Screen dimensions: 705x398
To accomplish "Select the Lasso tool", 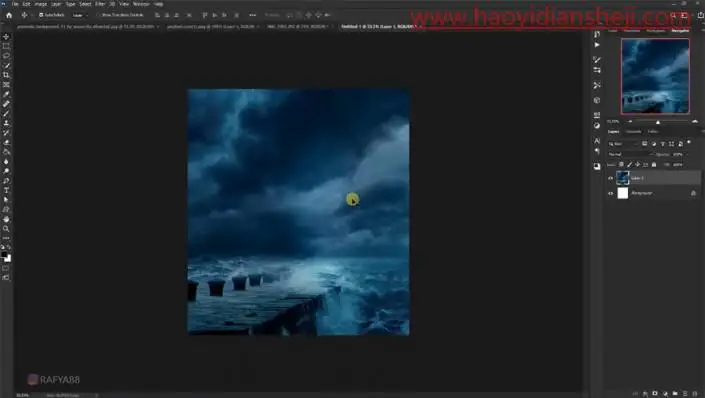I will (6, 56).
